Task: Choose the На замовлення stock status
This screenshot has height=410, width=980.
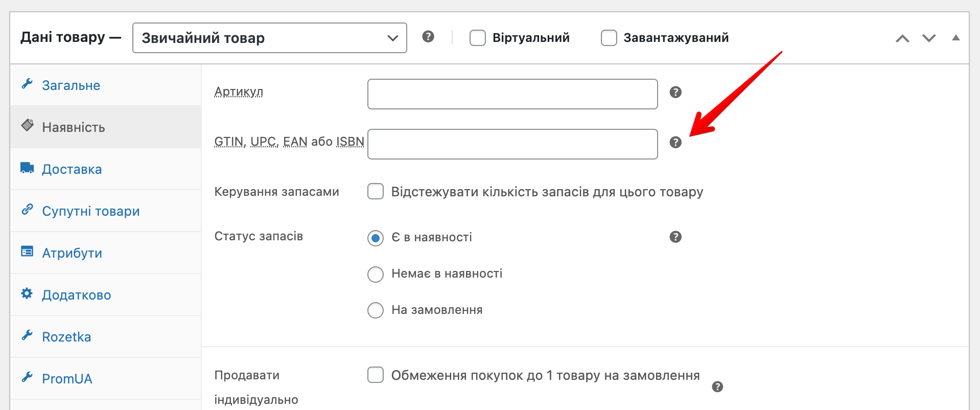Action: tap(376, 310)
